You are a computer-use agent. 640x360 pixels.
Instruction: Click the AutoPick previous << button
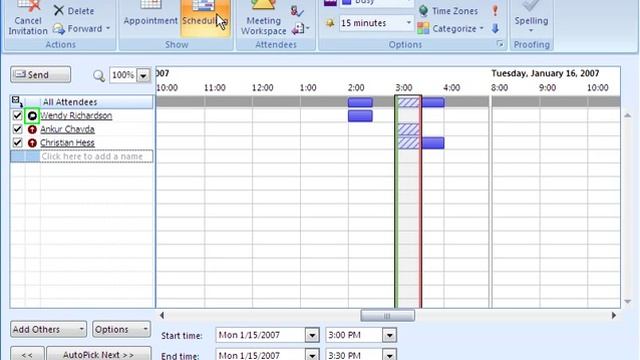[x=27, y=354]
